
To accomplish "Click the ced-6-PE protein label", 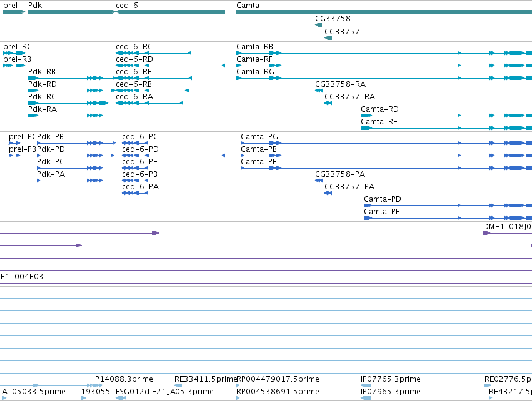I will click(x=140, y=162).
